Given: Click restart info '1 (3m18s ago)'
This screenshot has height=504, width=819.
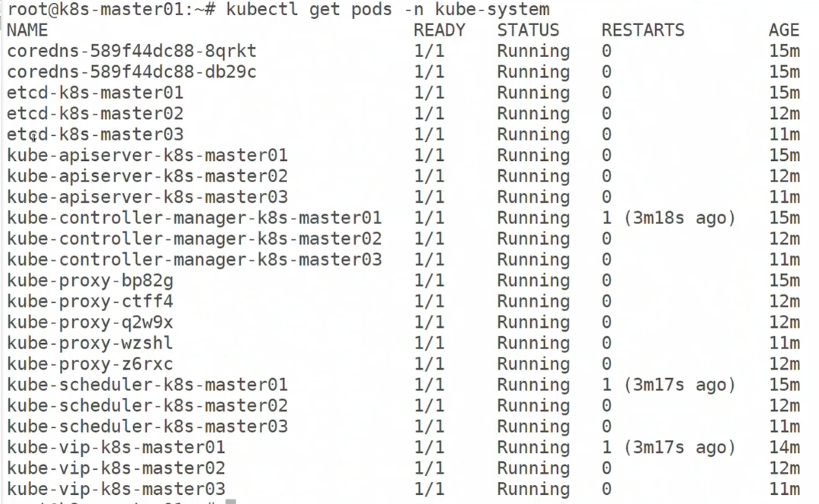Looking at the screenshot, I should tap(669, 218).
